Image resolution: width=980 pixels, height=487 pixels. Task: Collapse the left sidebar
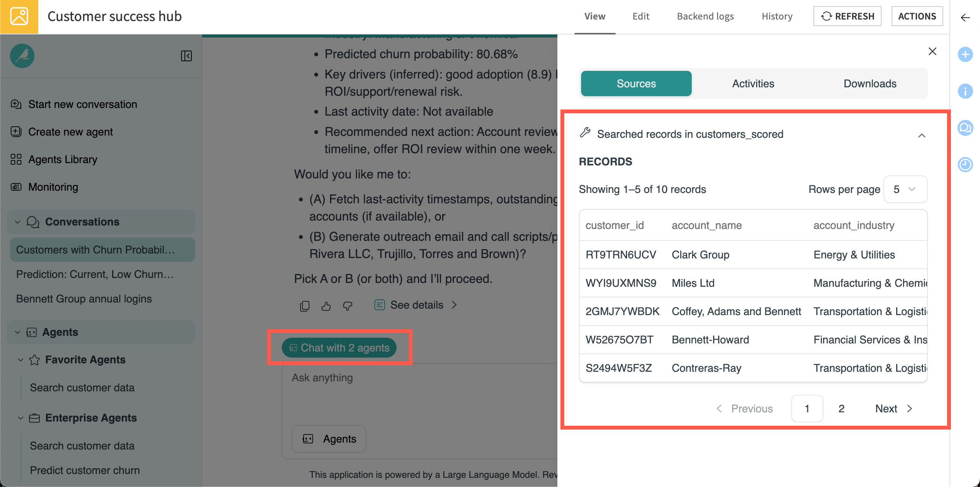point(186,56)
